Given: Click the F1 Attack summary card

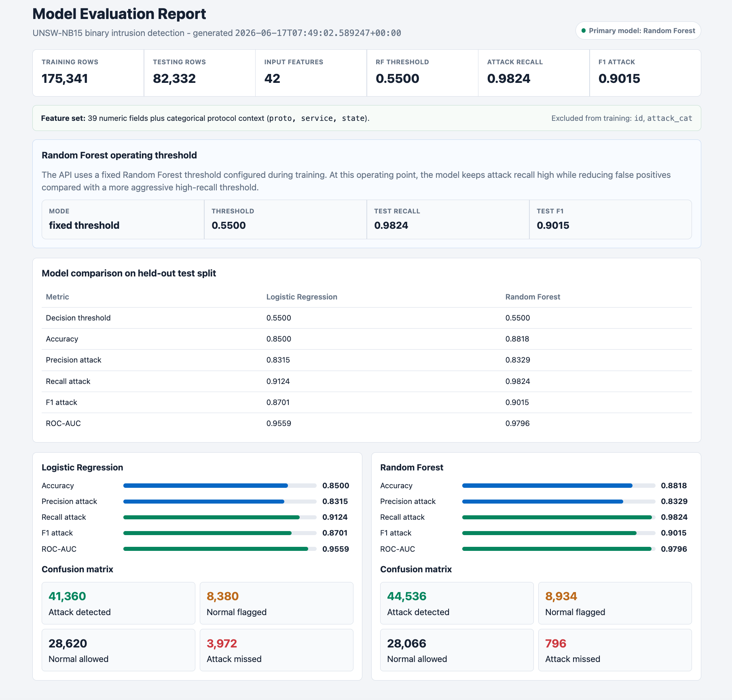Looking at the screenshot, I should tap(645, 73).
